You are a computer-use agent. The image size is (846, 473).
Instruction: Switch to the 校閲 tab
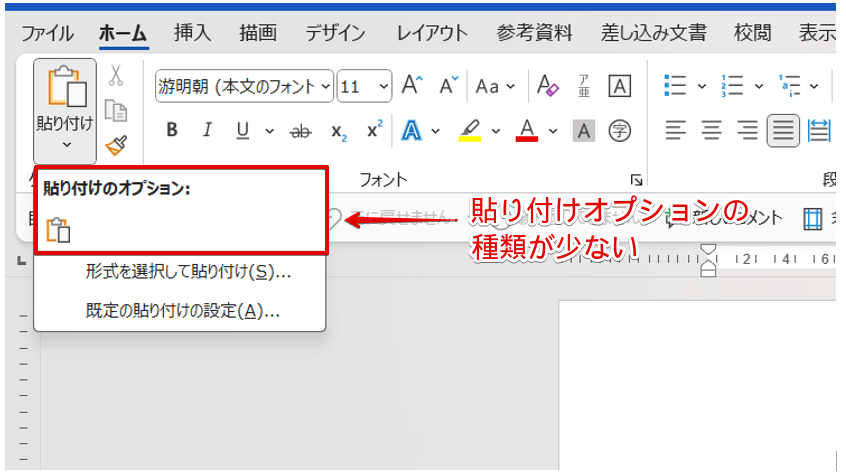pyautogui.click(x=752, y=33)
